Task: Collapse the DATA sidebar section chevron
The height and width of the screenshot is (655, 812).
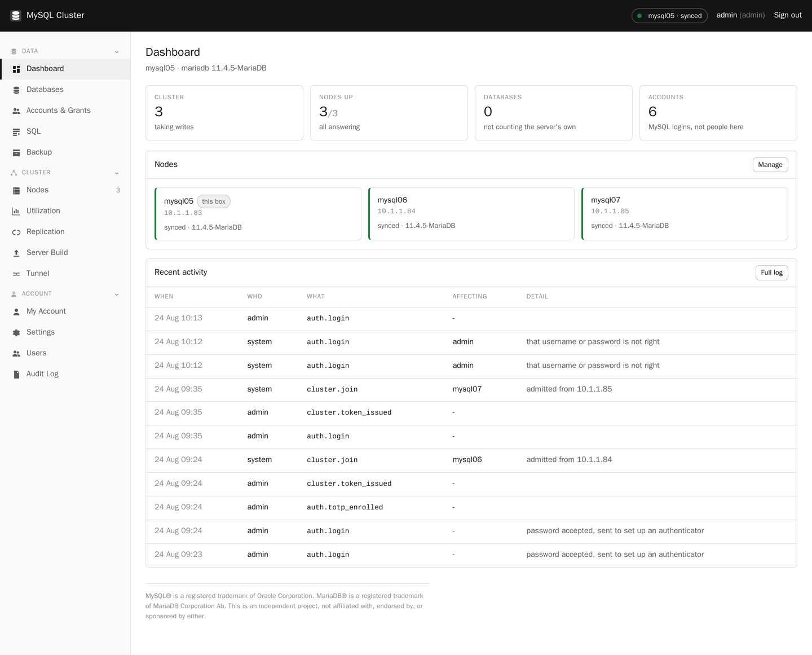Action: coord(117,52)
